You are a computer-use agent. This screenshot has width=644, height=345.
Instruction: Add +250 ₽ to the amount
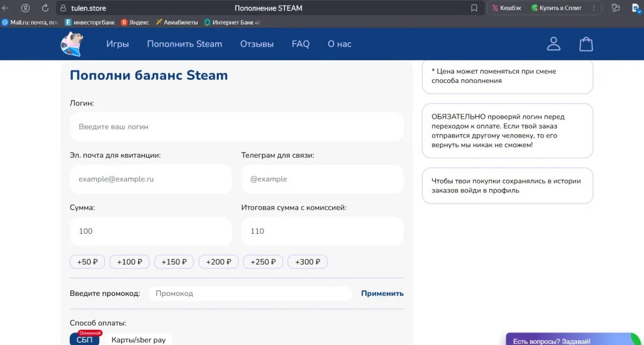click(264, 261)
